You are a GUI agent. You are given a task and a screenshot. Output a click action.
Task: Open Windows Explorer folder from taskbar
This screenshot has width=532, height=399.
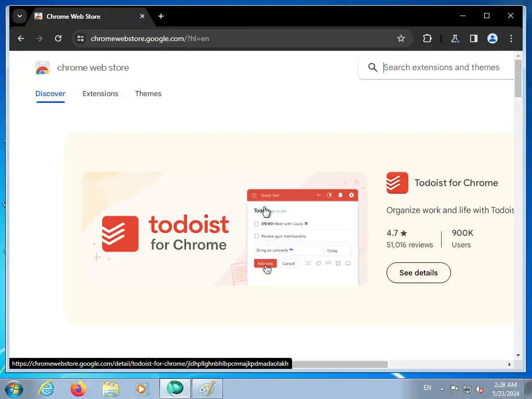pyautogui.click(x=111, y=389)
